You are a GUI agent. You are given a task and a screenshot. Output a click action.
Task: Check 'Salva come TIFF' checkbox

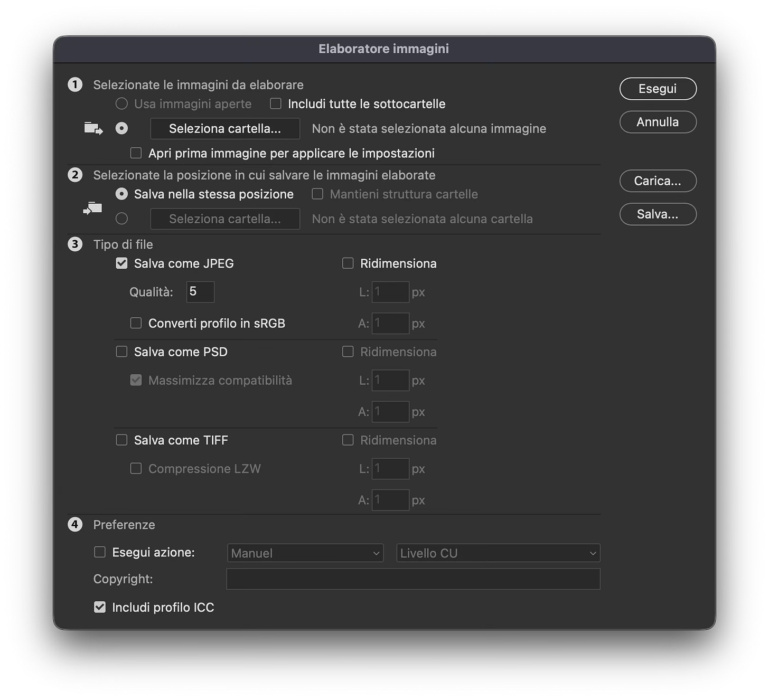click(121, 440)
